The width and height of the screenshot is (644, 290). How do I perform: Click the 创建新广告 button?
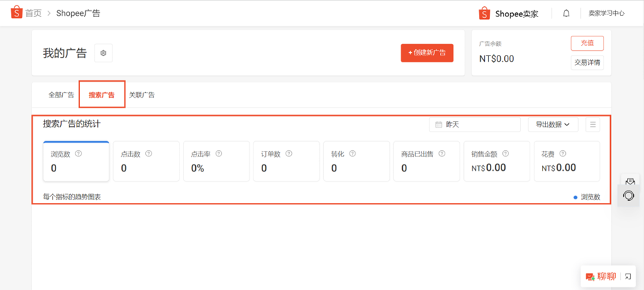pyautogui.click(x=427, y=53)
